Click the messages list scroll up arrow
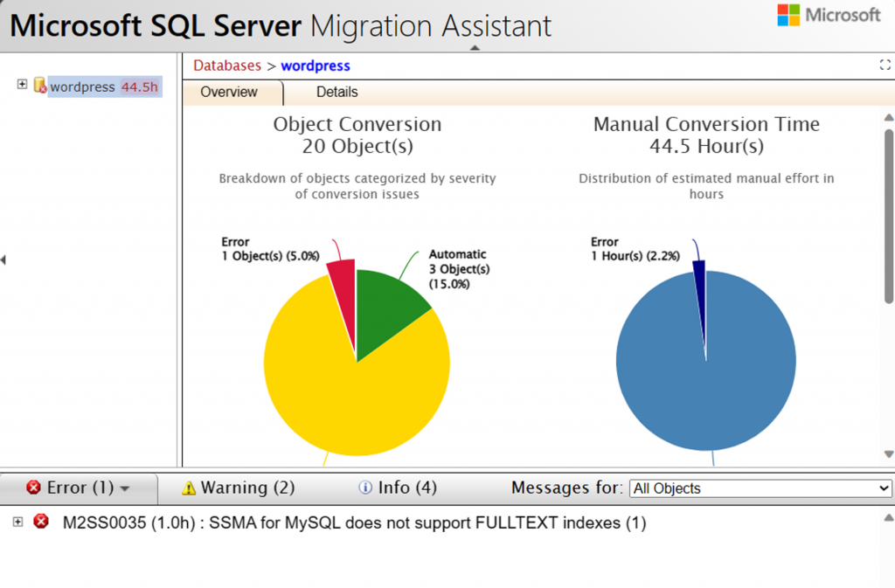 [889, 518]
